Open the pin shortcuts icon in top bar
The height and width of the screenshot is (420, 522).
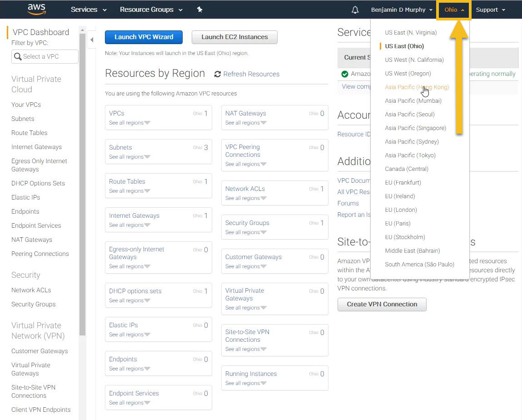[x=200, y=10]
